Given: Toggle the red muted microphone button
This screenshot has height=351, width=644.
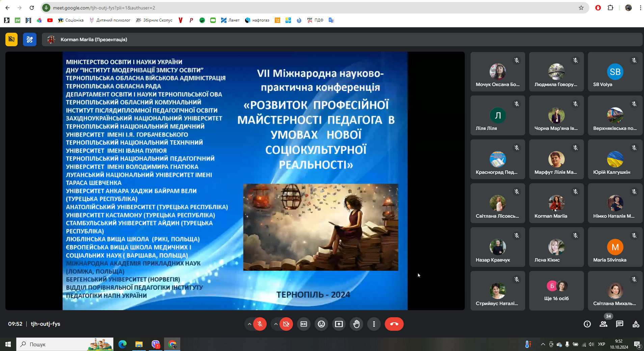Looking at the screenshot, I should tap(260, 324).
